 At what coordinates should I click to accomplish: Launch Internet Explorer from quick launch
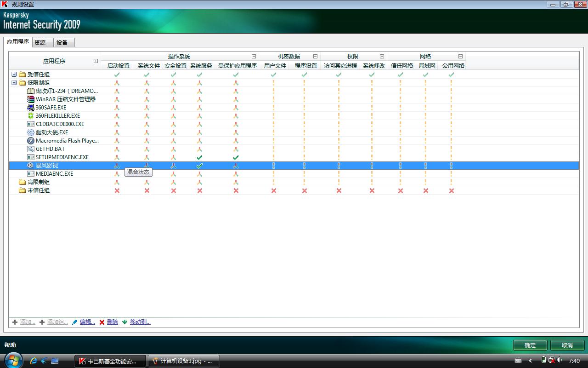[34, 361]
